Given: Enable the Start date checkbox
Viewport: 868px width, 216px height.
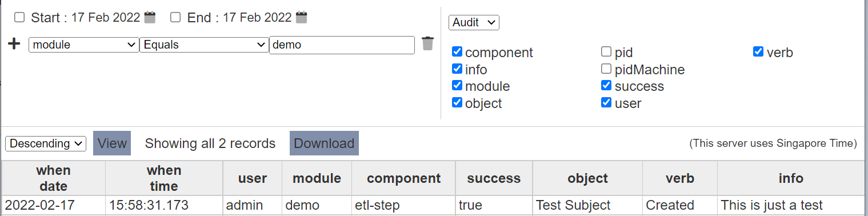Looking at the screenshot, I should pyautogui.click(x=19, y=17).
